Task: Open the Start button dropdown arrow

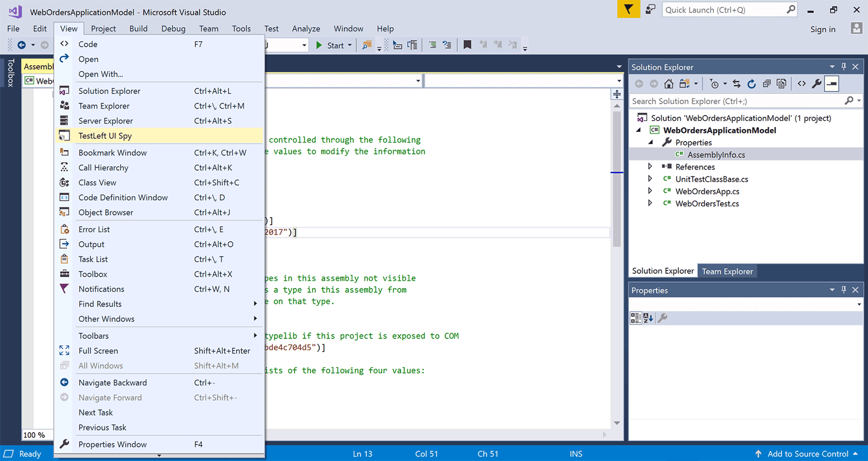Action: [350, 46]
